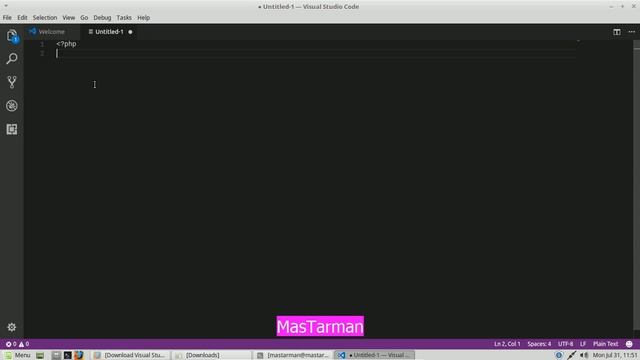Open the taskbar Menu button
The width and height of the screenshot is (640, 360).
(x=17, y=355)
